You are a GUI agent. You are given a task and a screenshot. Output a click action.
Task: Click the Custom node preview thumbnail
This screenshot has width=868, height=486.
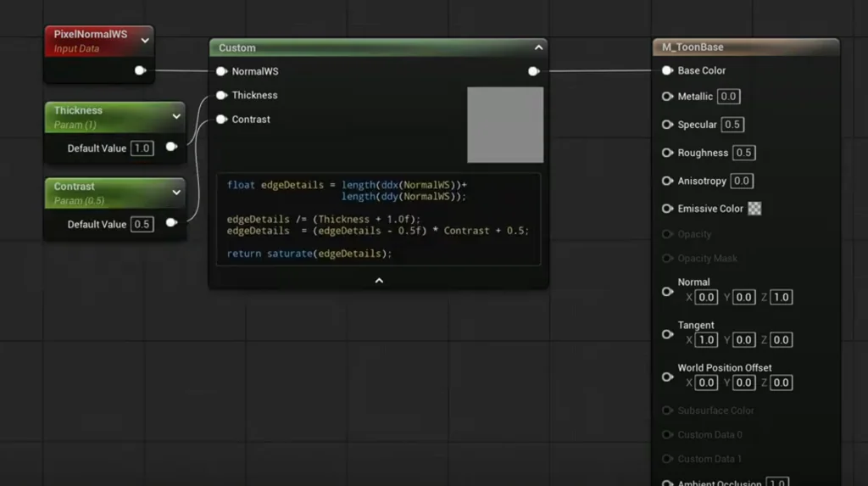pos(505,125)
